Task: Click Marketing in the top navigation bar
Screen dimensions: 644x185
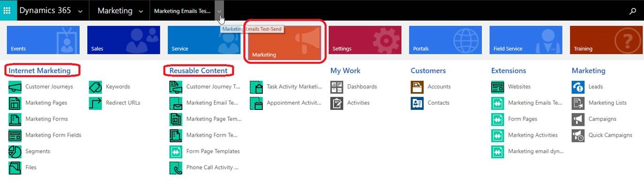Action: click(115, 11)
